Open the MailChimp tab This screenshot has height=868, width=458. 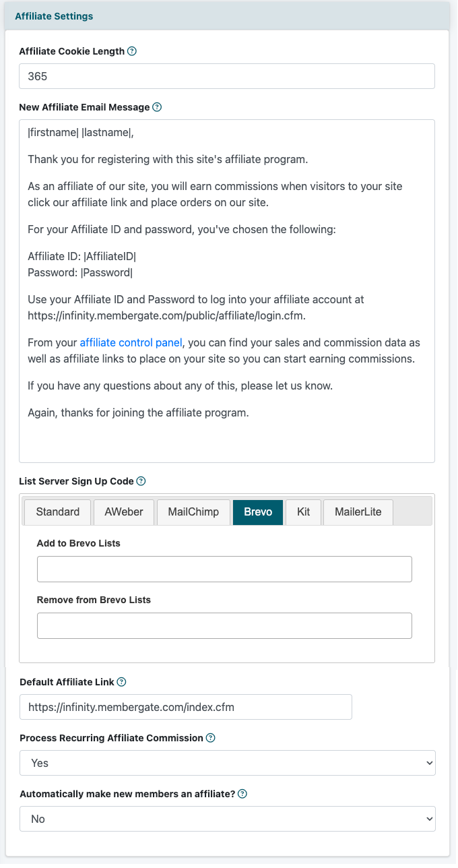(x=193, y=512)
